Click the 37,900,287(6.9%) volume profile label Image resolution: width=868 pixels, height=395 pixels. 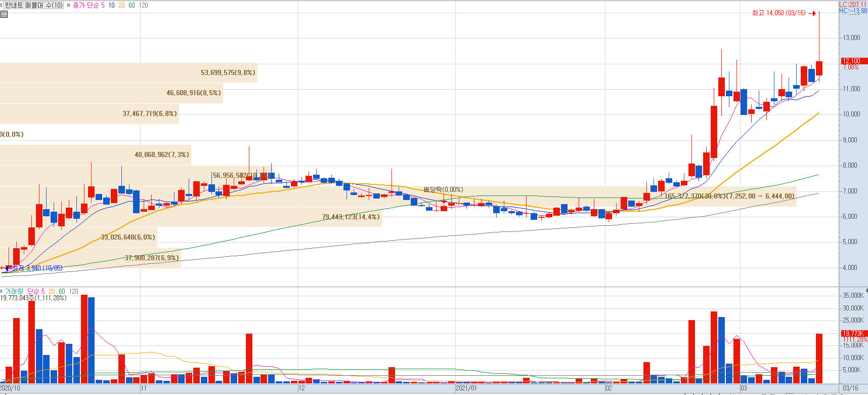[152, 258]
